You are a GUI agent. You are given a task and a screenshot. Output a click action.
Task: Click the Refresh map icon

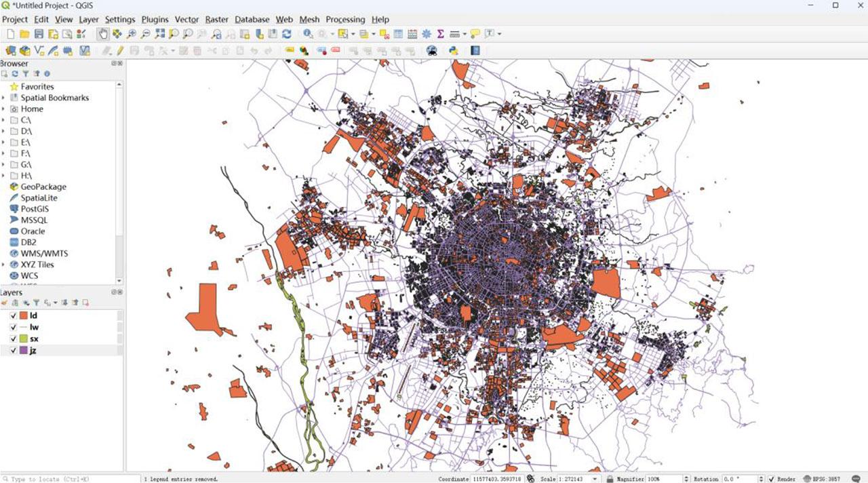[x=287, y=34]
